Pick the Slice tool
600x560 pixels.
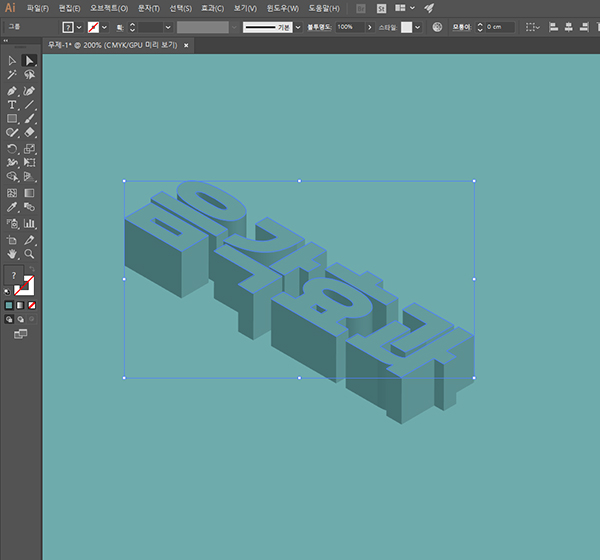tap(29, 240)
